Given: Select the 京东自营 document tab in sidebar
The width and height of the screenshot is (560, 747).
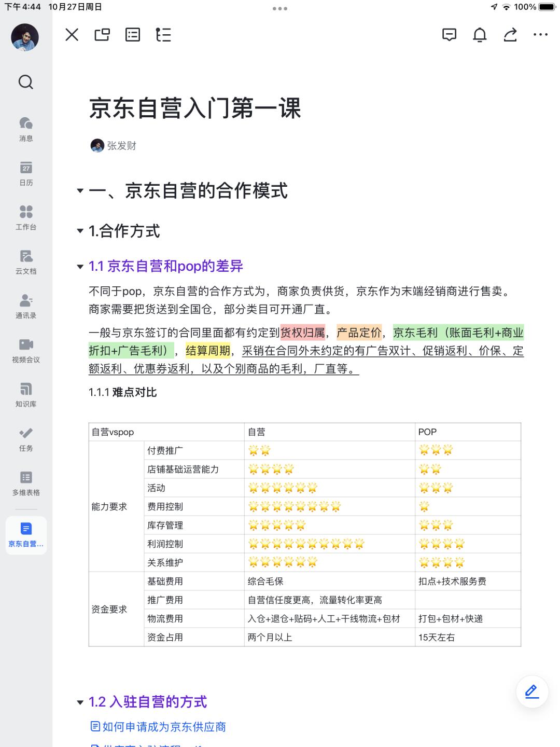Looking at the screenshot, I should [26, 535].
